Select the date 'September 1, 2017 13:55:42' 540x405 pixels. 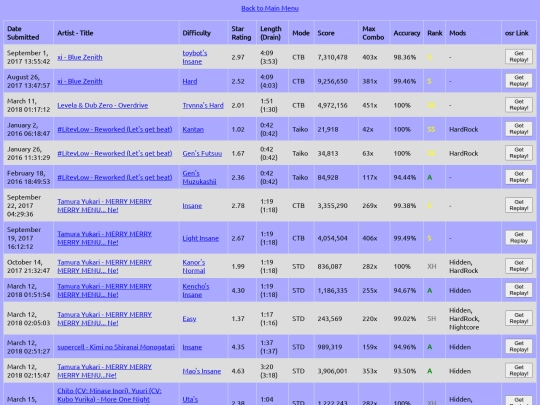coord(29,57)
